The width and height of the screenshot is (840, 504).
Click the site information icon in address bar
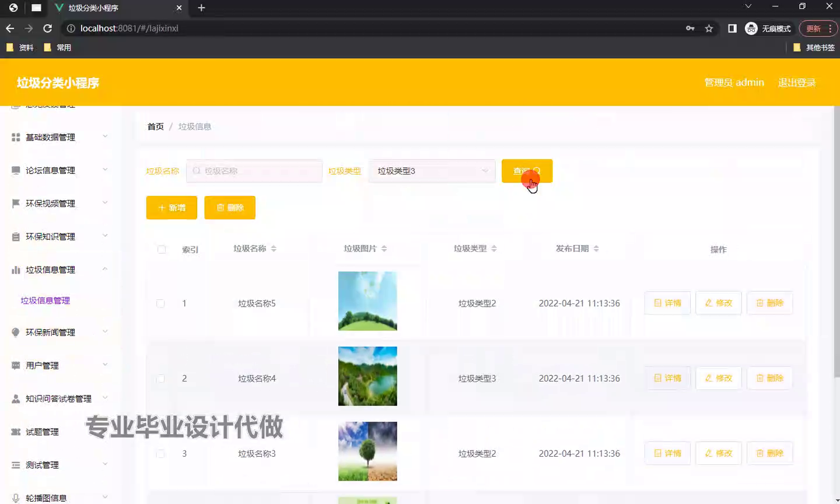click(71, 28)
